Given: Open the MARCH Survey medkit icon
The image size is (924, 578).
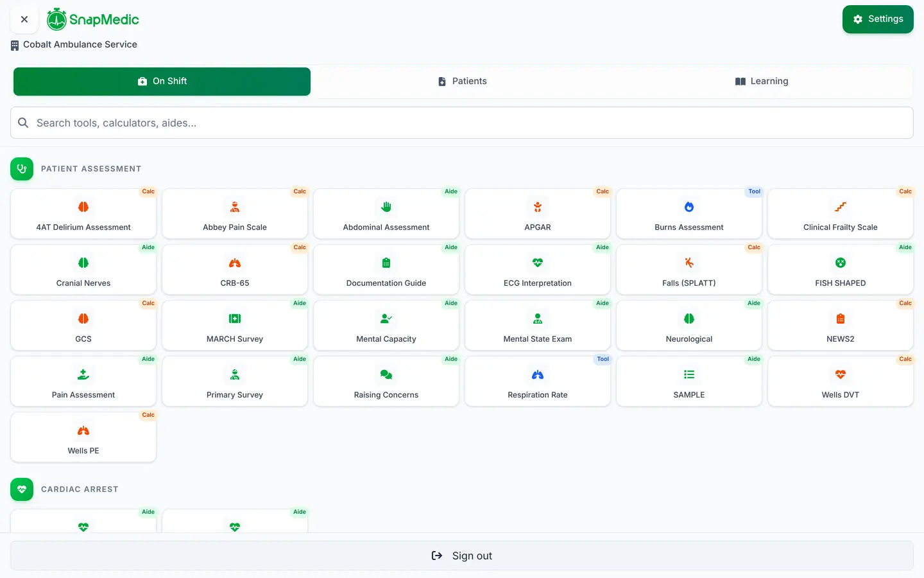Looking at the screenshot, I should [235, 319].
